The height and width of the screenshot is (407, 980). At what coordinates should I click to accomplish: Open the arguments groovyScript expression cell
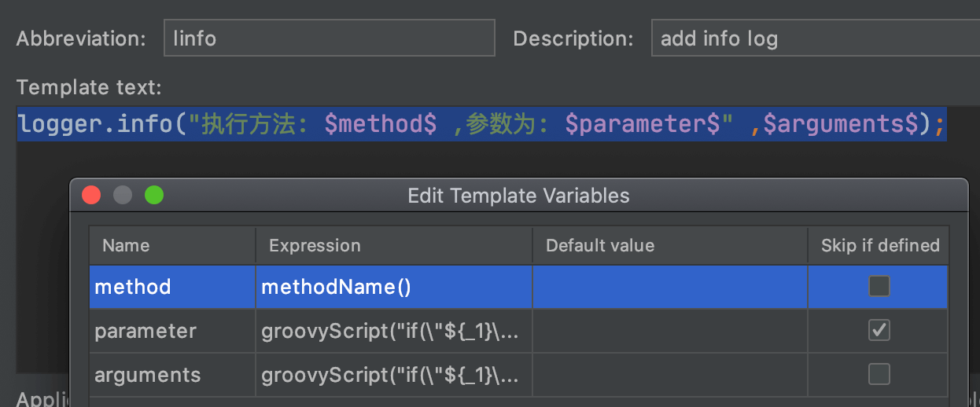(393, 375)
